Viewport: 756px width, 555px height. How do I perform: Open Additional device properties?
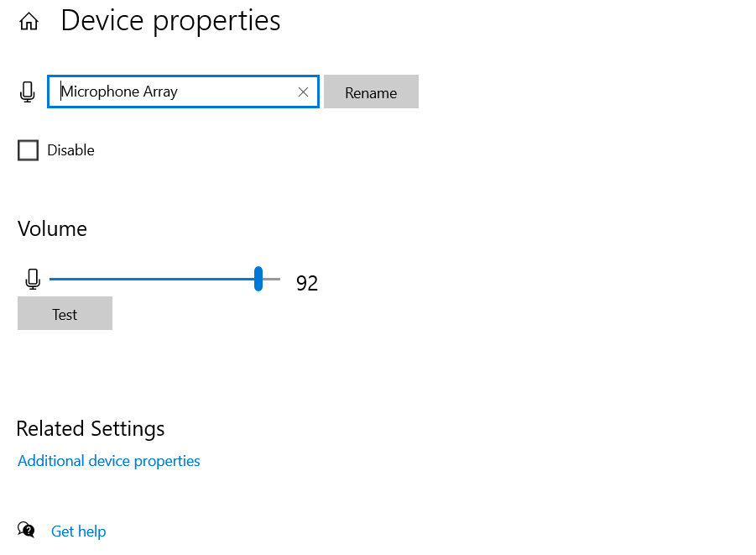tap(109, 461)
